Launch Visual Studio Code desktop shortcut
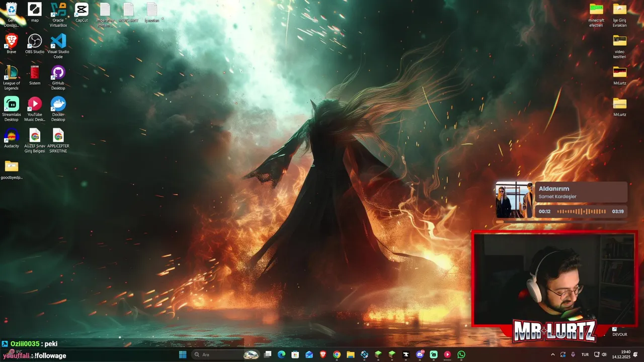Screen dimensions: 644x362 click(x=58, y=46)
